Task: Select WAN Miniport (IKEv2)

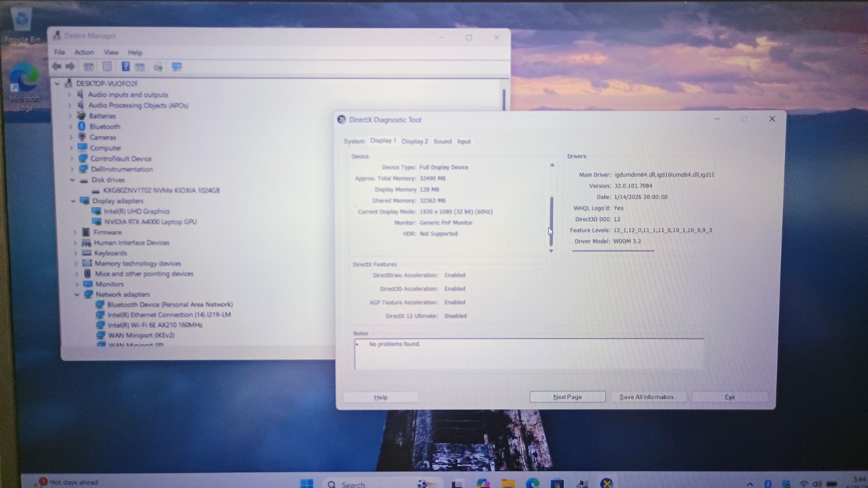Action: coord(141,335)
